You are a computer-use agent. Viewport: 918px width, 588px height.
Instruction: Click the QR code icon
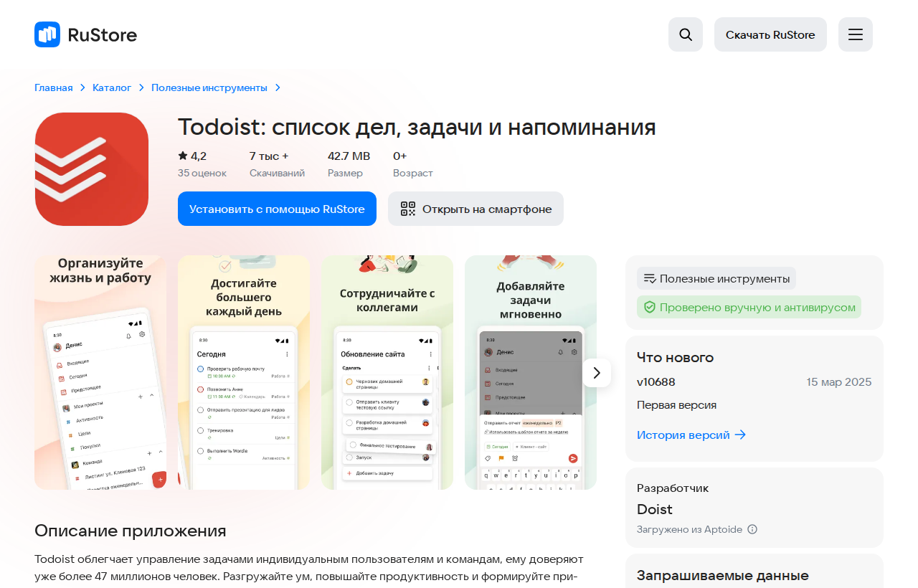click(x=408, y=209)
